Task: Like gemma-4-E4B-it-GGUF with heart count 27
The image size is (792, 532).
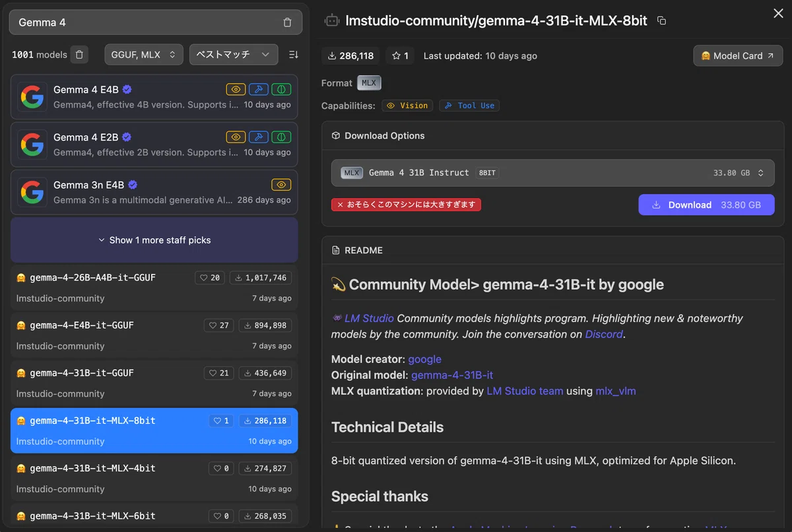Action: [219, 325]
